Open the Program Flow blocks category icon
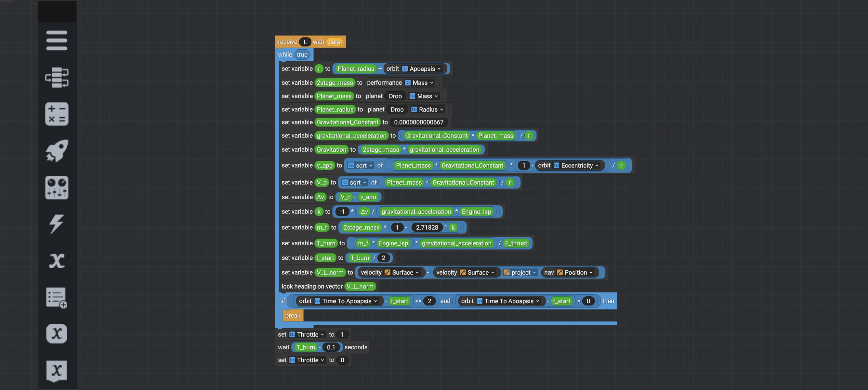 (57, 77)
